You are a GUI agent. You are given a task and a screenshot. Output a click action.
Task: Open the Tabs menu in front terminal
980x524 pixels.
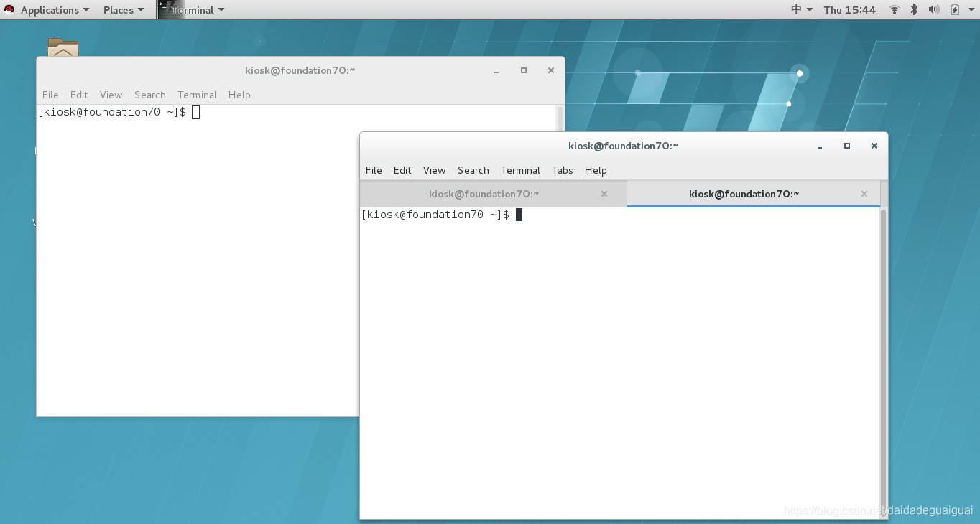563,170
